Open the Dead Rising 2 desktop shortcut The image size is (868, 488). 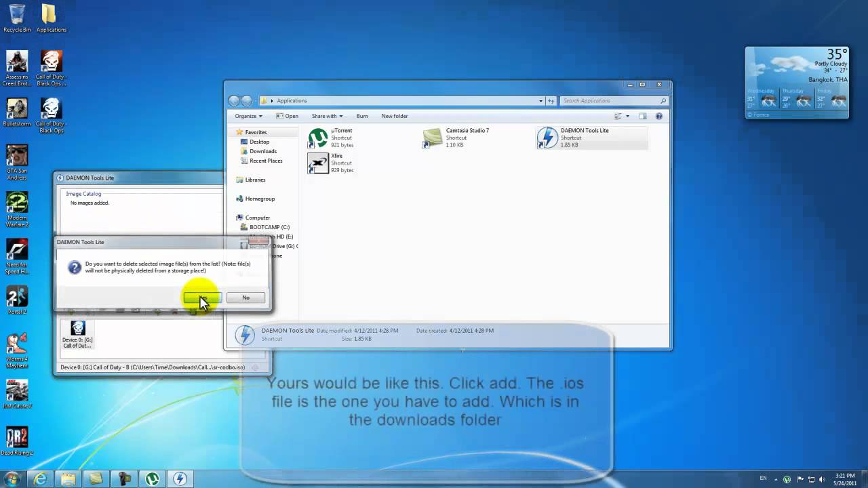[x=17, y=441]
